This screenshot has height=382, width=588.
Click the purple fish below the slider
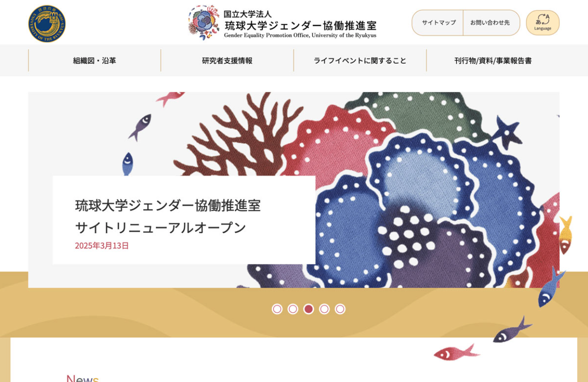(513, 330)
